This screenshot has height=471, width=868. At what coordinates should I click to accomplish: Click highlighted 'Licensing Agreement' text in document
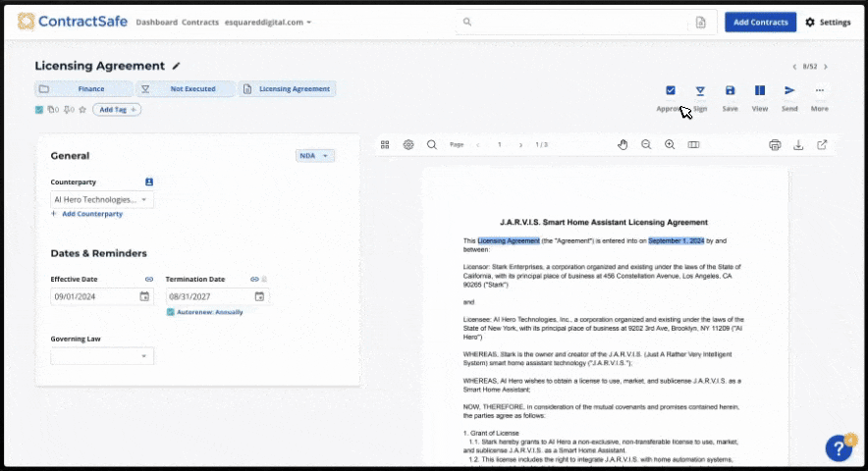point(509,240)
